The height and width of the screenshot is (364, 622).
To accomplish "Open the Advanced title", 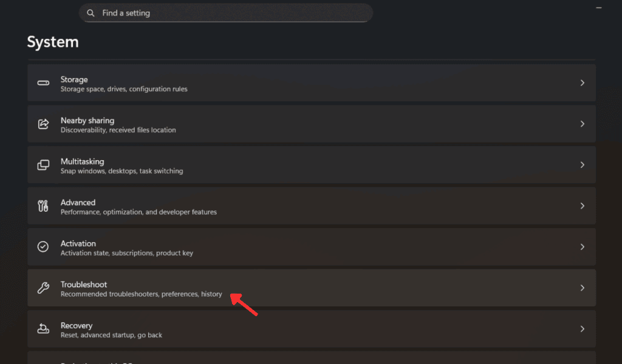I will 78,203.
